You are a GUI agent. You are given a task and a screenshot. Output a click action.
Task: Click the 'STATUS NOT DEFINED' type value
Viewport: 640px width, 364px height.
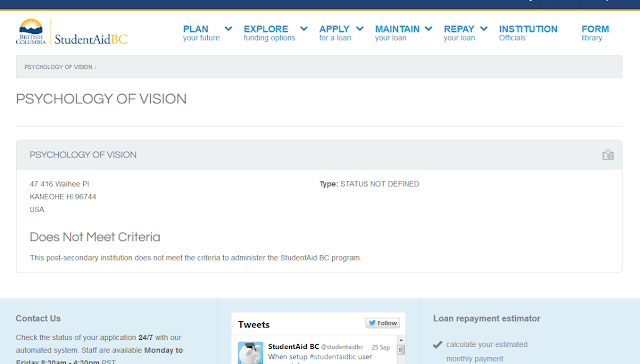[x=380, y=184]
